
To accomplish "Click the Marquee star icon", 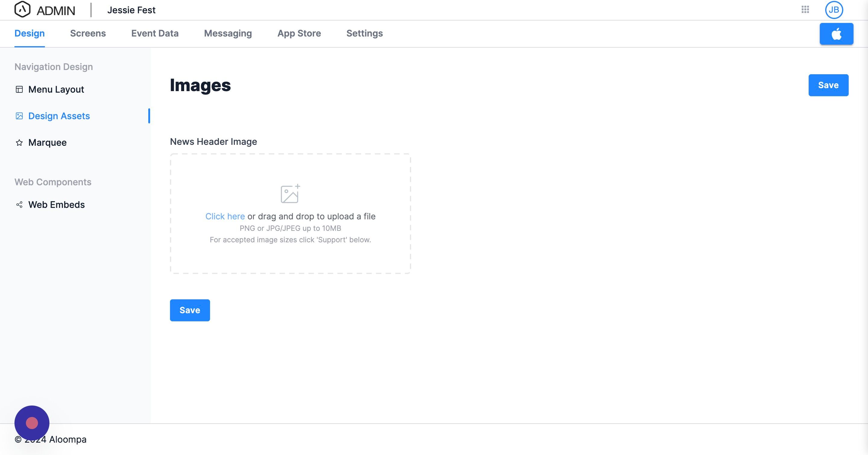I will click(x=19, y=143).
